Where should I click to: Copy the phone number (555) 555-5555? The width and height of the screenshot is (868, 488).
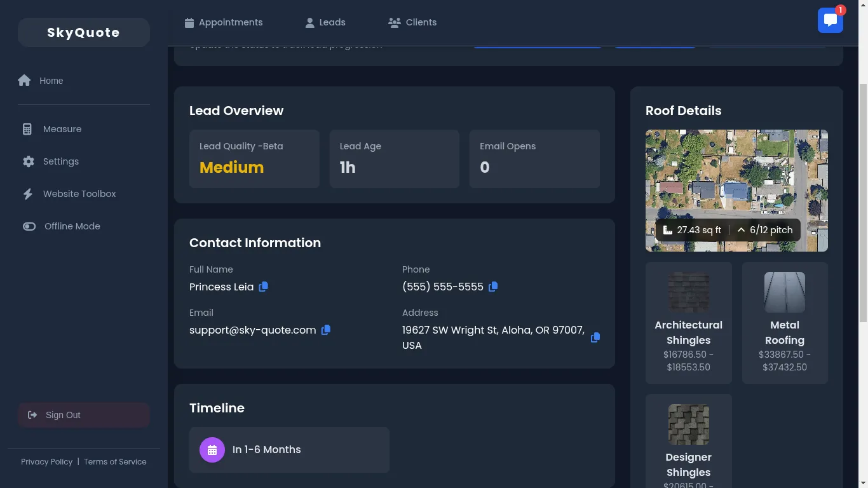tap(493, 287)
